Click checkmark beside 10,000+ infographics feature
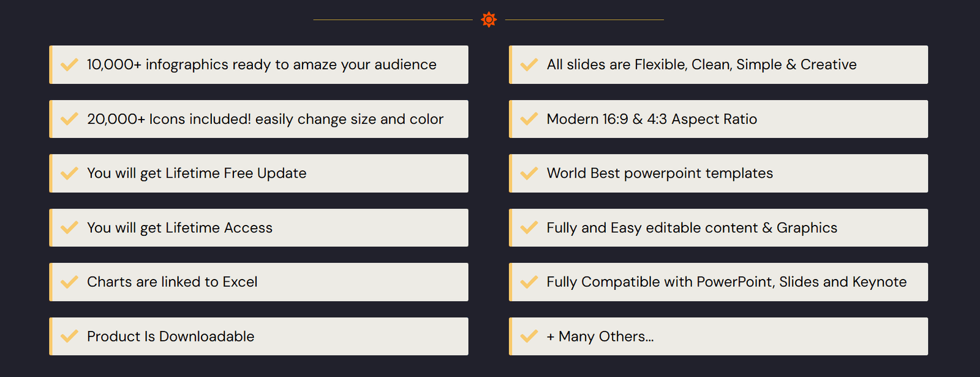Image resolution: width=980 pixels, height=377 pixels. 69,64
